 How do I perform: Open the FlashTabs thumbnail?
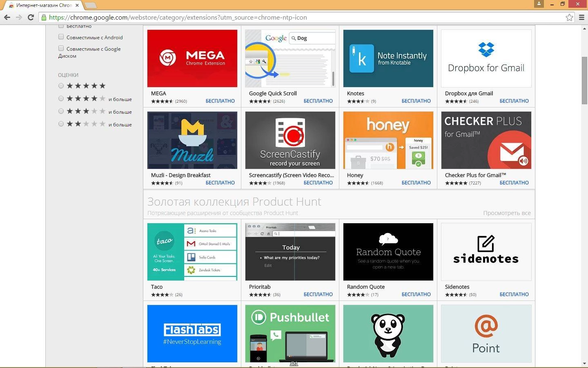[192, 333]
